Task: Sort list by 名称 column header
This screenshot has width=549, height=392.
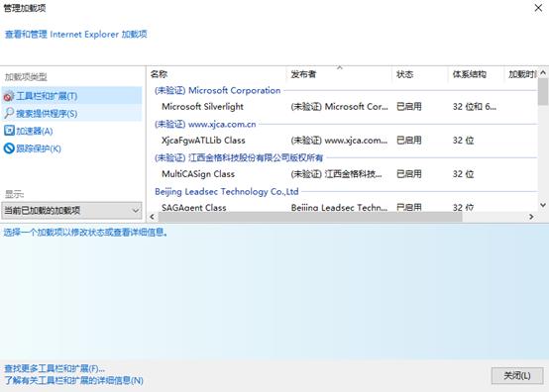Action: click(x=217, y=74)
